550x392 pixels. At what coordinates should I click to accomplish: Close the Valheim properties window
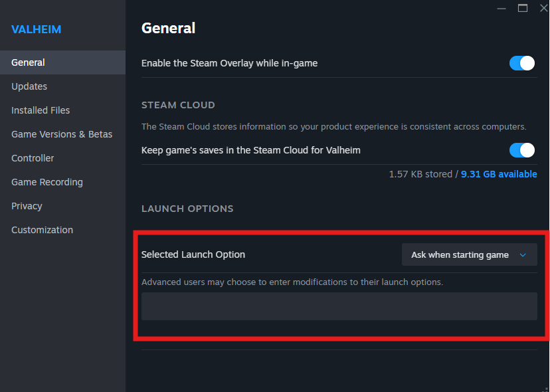tap(543, 8)
